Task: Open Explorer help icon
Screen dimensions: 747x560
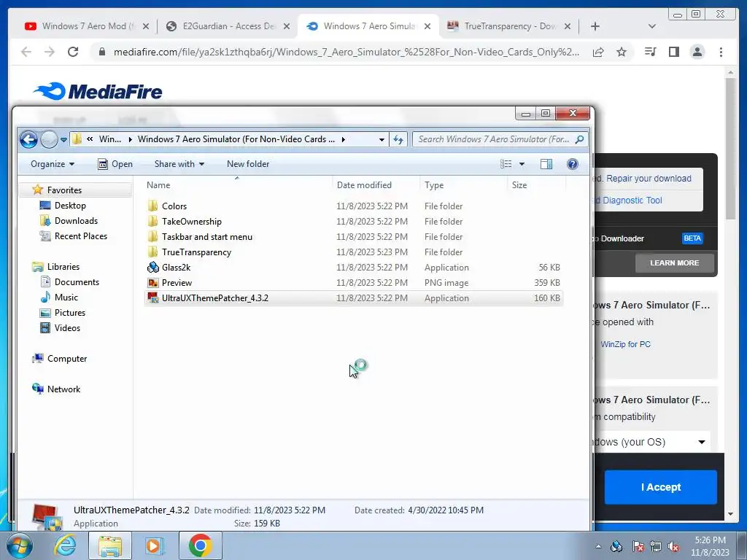Action: [x=573, y=164]
